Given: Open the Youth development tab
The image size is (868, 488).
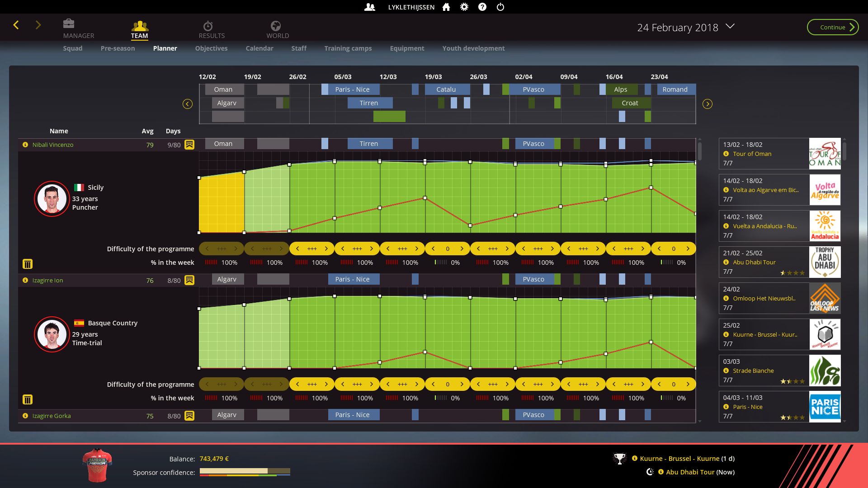Looking at the screenshot, I should 473,48.
